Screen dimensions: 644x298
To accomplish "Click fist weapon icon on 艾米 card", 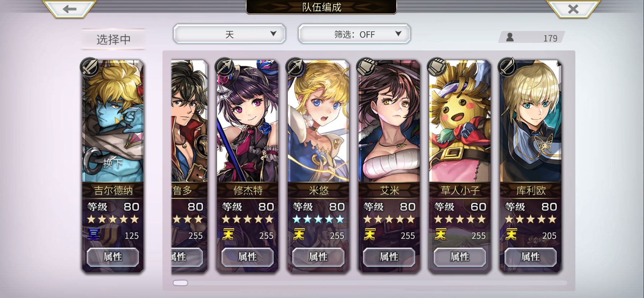I will 366,67.
